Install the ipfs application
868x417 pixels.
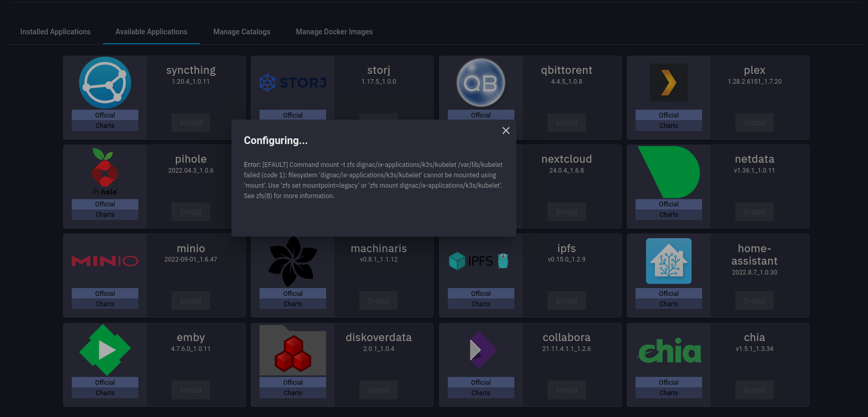tap(566, 301)
